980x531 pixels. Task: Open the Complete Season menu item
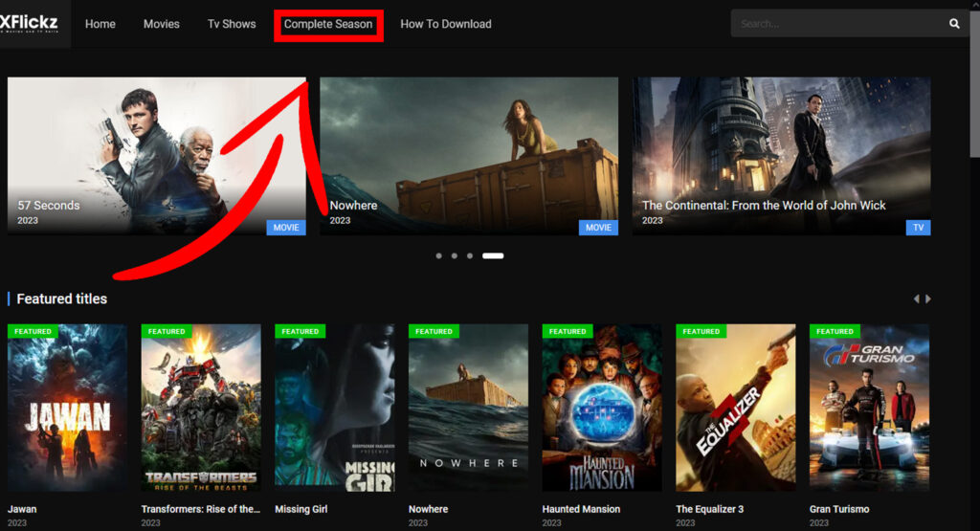point(328,24)
